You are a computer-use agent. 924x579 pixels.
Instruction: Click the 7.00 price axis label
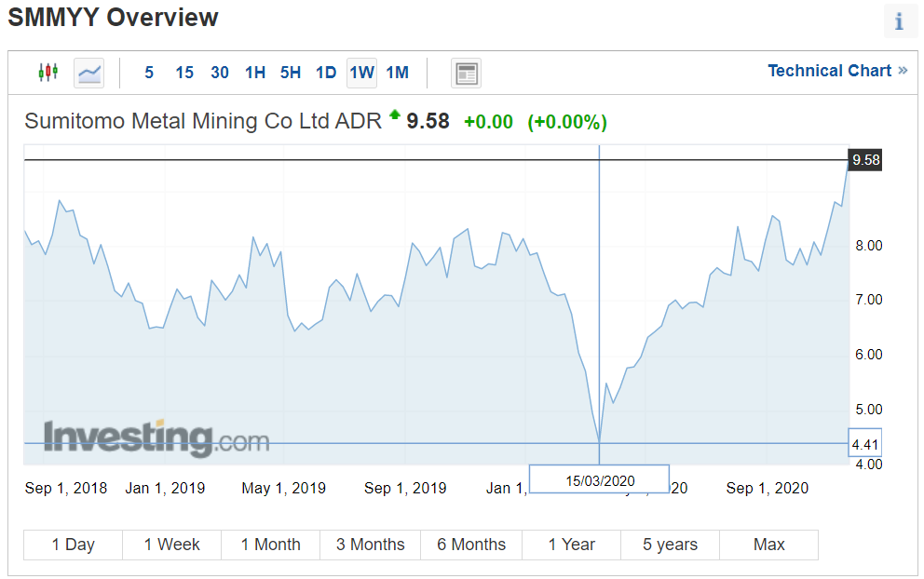click(869, 300)
